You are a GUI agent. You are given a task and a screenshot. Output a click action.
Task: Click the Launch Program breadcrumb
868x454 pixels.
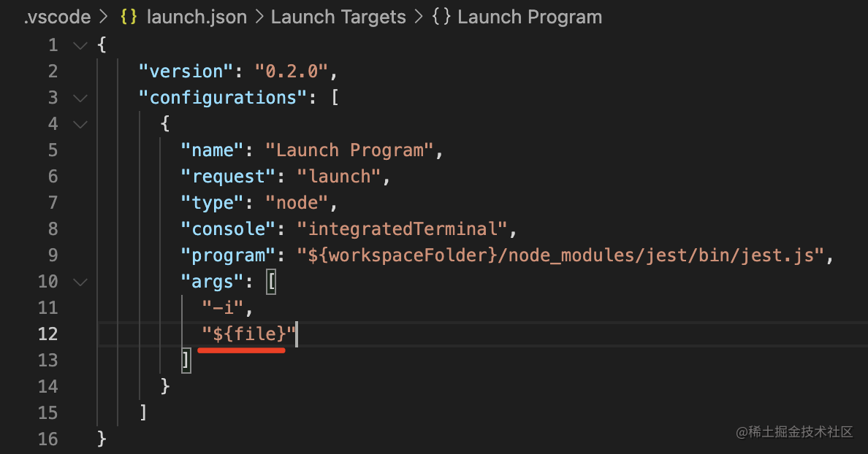pos(530,17)
